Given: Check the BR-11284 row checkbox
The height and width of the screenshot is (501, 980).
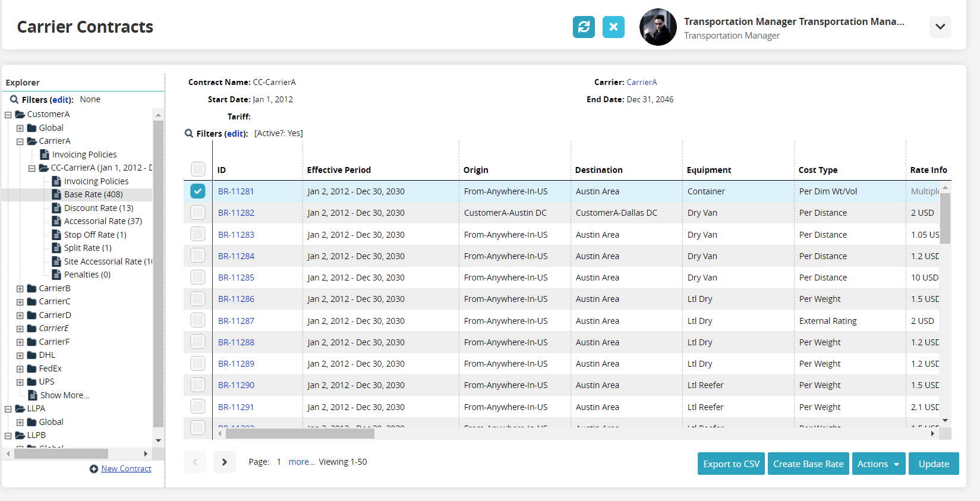Looking at the screenshot, I should coord(198,256).
